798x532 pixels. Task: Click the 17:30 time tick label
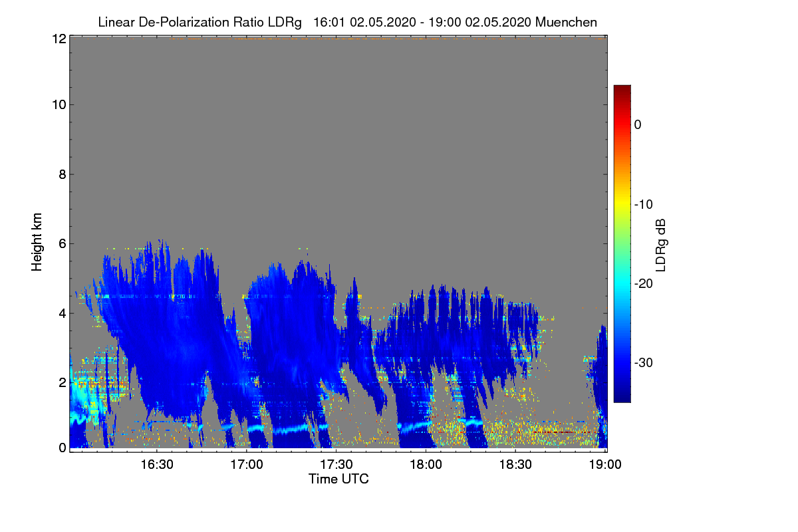336,464
